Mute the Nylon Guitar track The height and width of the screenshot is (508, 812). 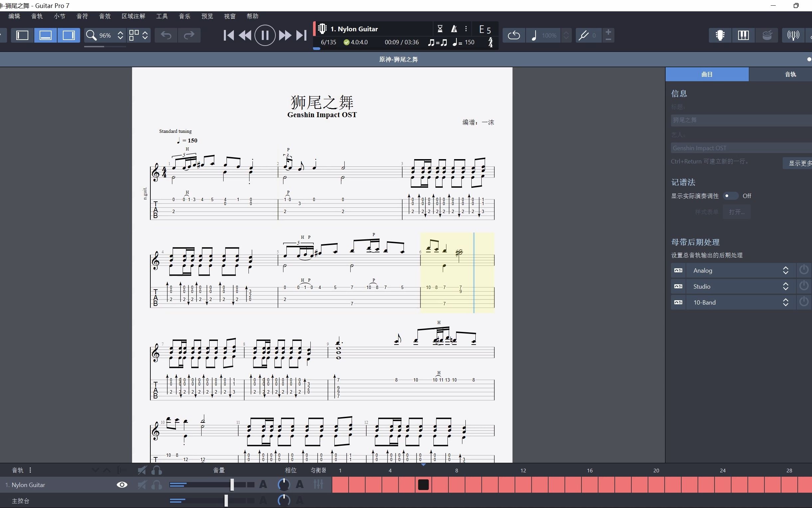pyautogui.click(x=142, y=485)
